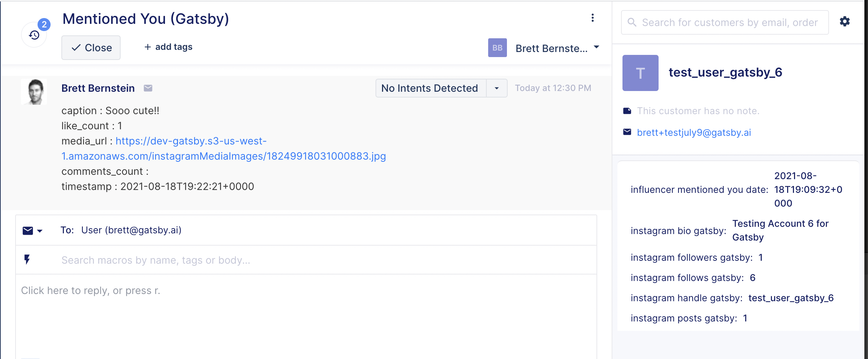The height and width of the screenshot is (359, 868).
Task: Click Brett Bernstein's profile photo
Action: tap(34, 92)
